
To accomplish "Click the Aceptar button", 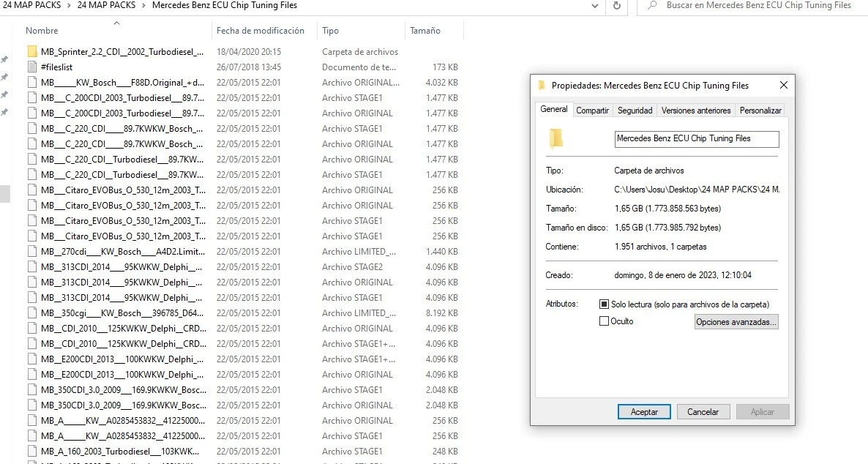I will click(x=644, y=412).
